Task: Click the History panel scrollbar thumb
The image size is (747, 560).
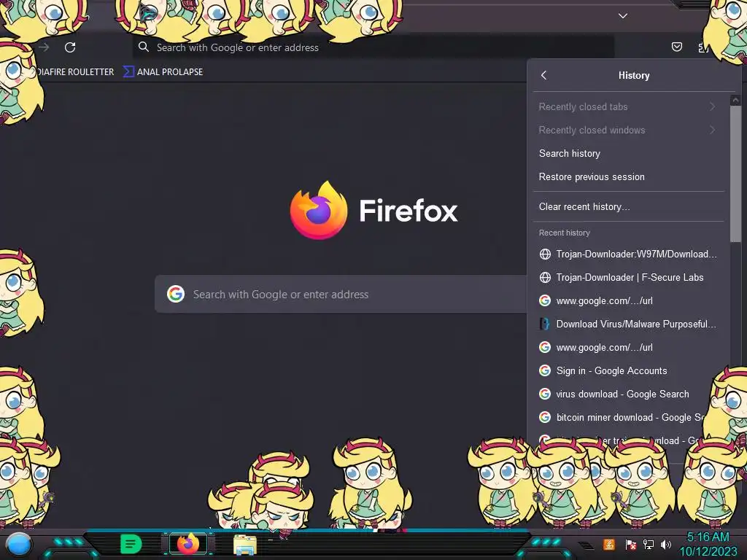Action: (x=735, y=174)
